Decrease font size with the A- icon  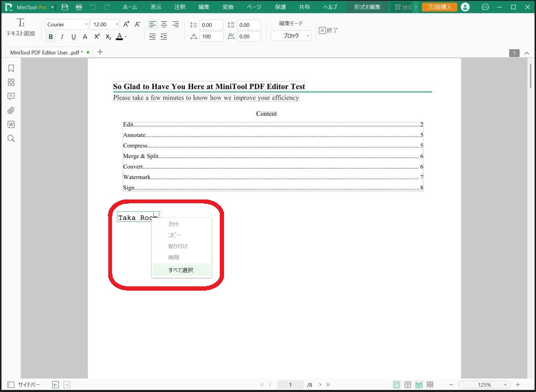point(137,24)
